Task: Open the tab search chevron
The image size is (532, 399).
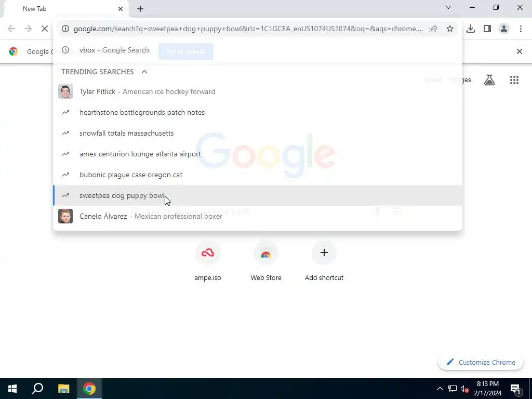Action: click(448, 7)
